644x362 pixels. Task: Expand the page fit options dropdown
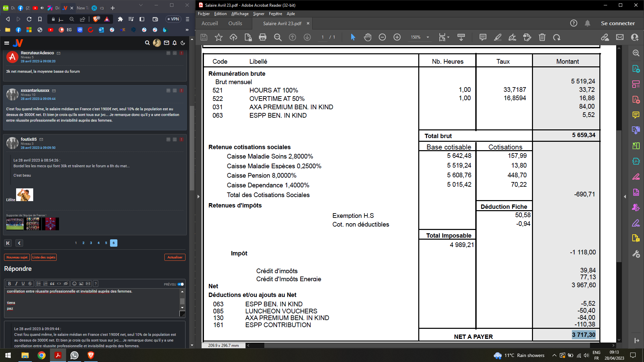(x=448, y=37)
